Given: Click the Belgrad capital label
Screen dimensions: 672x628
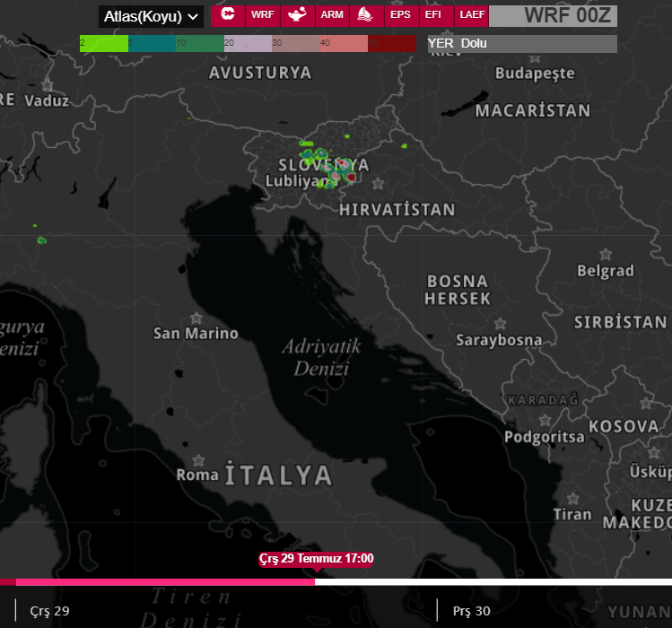Looking at the screenshot, I should [605, 271].
